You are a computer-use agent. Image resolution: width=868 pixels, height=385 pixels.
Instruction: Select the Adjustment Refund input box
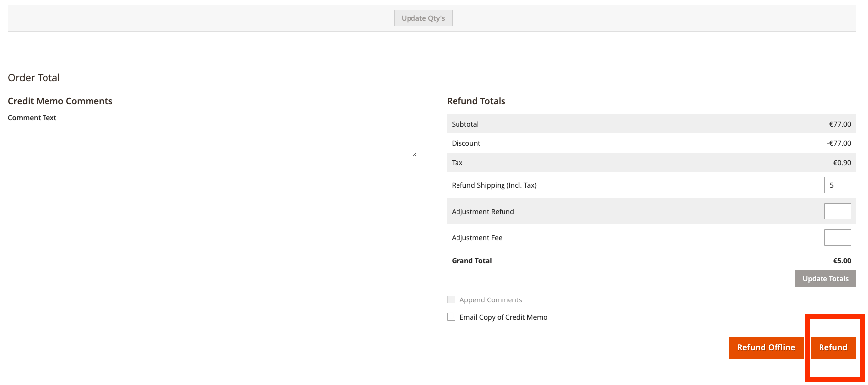coord(837,212)
